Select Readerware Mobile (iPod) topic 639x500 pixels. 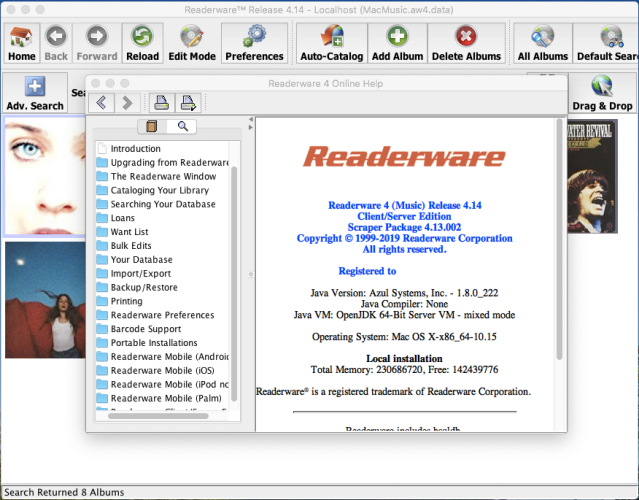170,384
